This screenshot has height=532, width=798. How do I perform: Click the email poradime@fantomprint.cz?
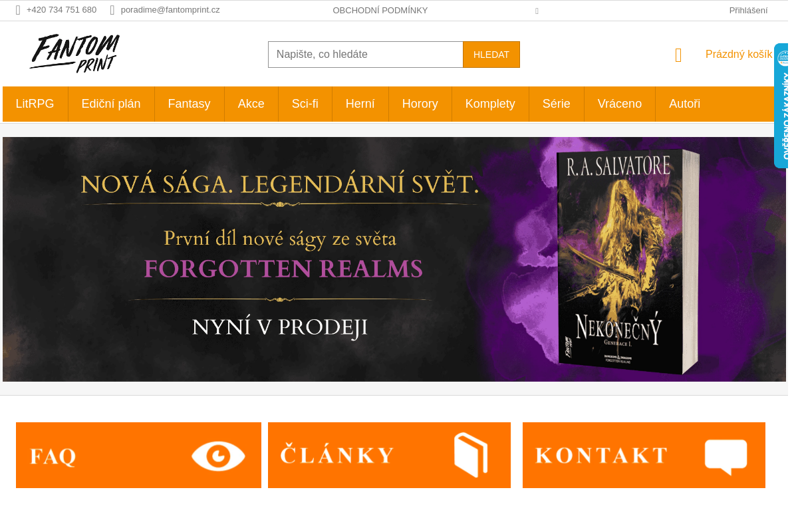click(x=170, y=10)
